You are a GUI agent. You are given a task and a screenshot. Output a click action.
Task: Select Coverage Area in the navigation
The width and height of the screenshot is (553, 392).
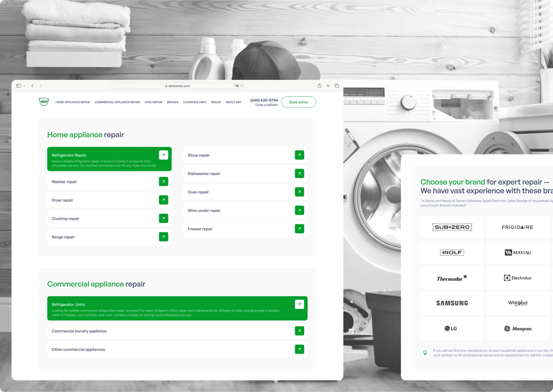click(x=195, y=102)
